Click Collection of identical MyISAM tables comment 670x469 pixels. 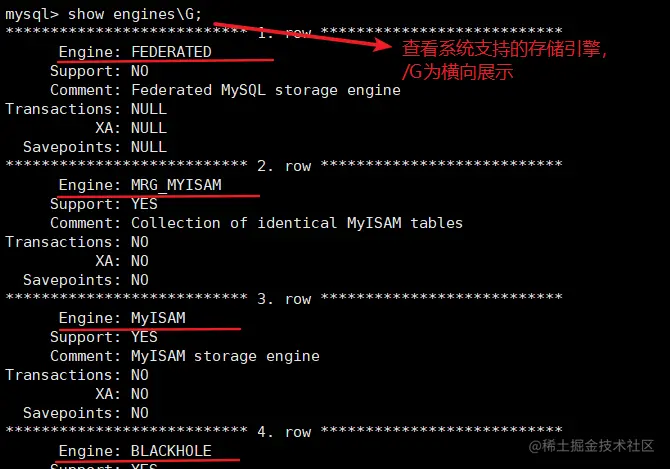click(x=297, y=223)
